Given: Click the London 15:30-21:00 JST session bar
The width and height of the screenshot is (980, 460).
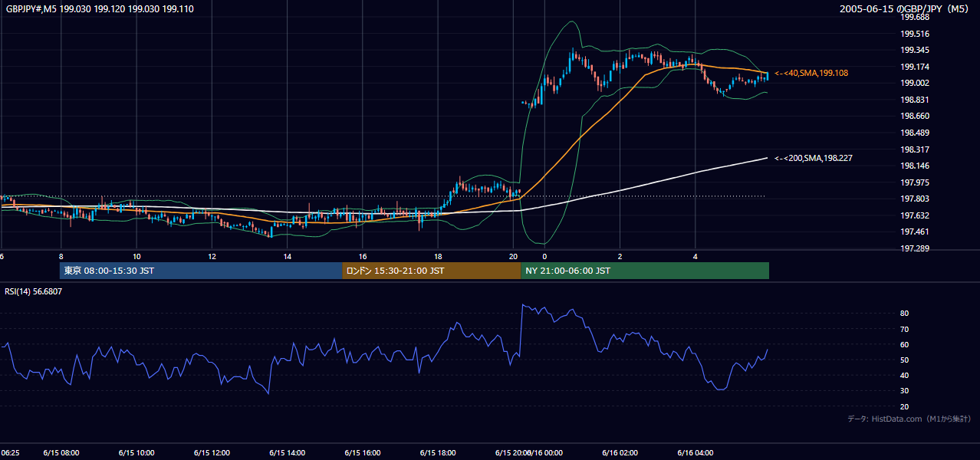Looking at the screenshot, I should [432, 271].
